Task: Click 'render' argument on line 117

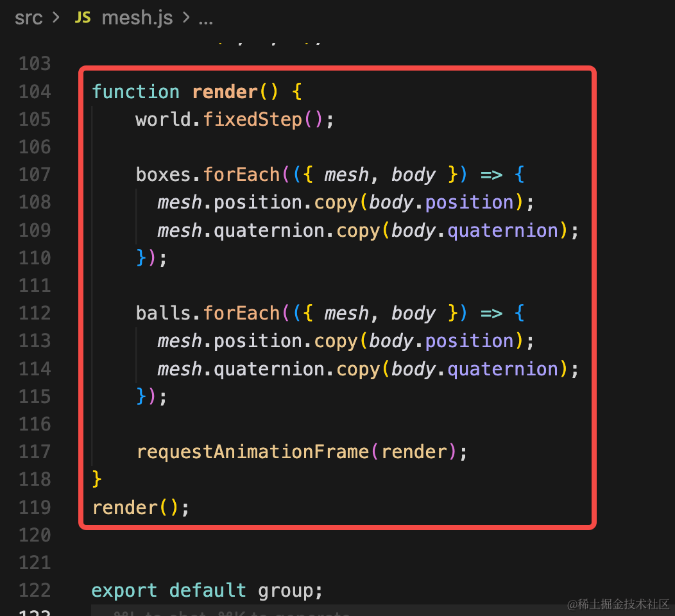Action: pyautogui.click(x=414, y=452)
